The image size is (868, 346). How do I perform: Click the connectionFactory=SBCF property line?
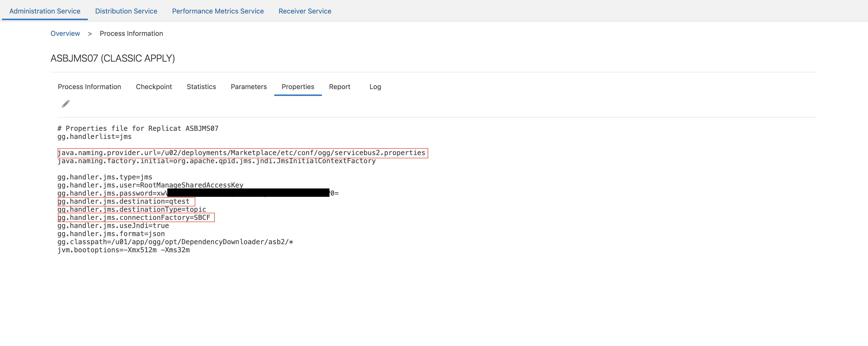[x=134, y=218]
